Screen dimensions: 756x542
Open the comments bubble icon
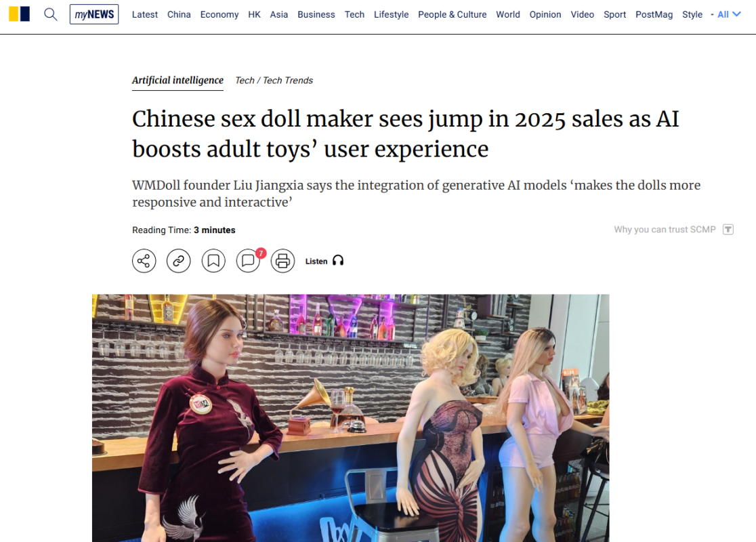pyautogui.click(x=248, y=261)
